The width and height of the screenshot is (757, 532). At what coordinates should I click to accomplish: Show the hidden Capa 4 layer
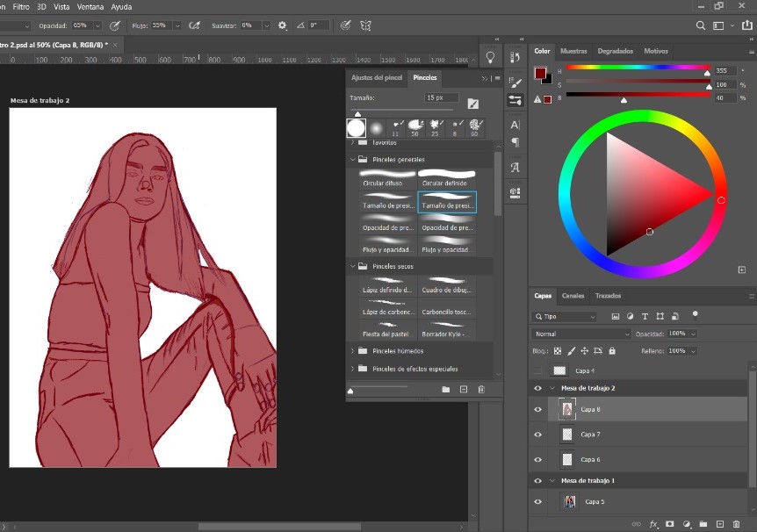[x=537, y=370]
